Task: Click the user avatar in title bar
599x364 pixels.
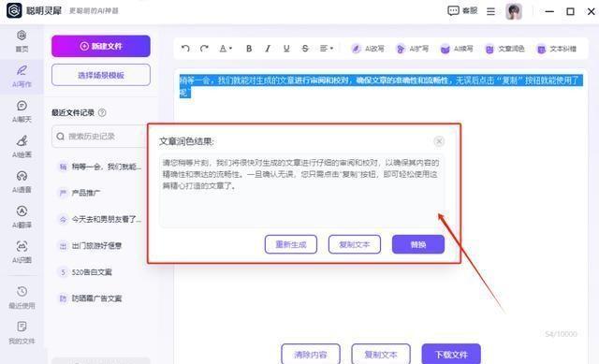Action: pos(514,11)
